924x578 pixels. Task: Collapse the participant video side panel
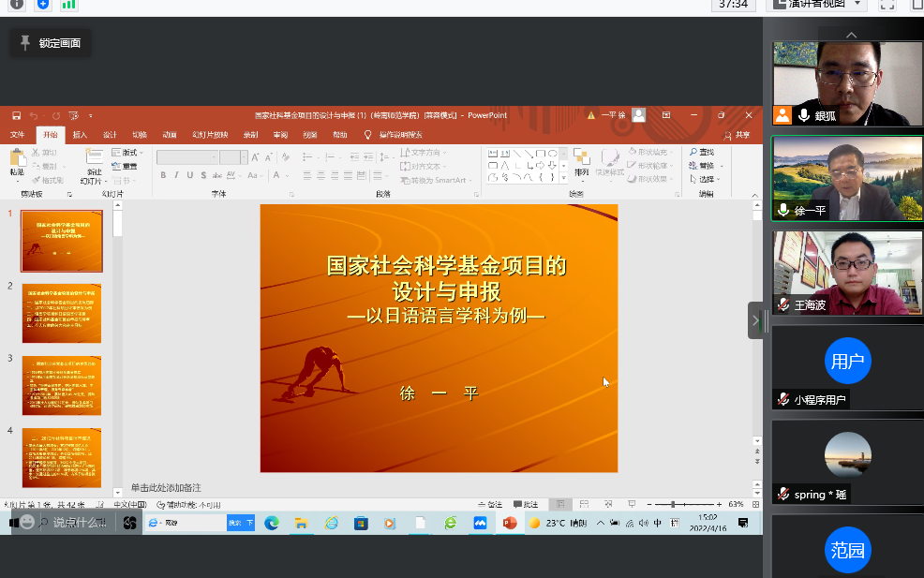tap(755, 320)
